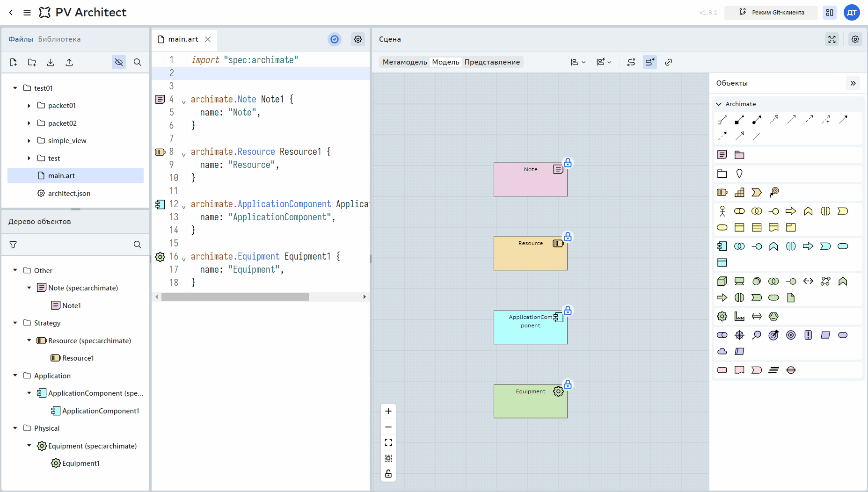The image size is (868, 492).
Task: Click the editor horizontal scrollbar thumb
Action: (x=235, y=297)
